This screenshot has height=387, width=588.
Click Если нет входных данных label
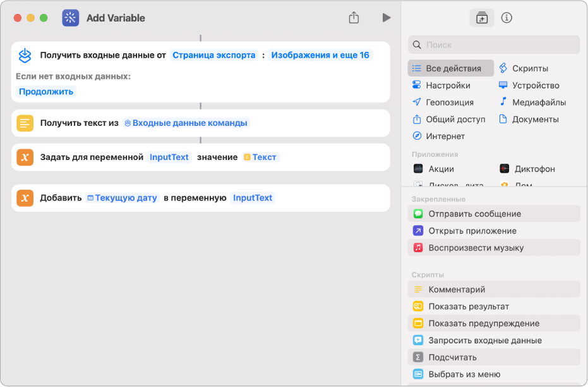click(x=73, y=77)
